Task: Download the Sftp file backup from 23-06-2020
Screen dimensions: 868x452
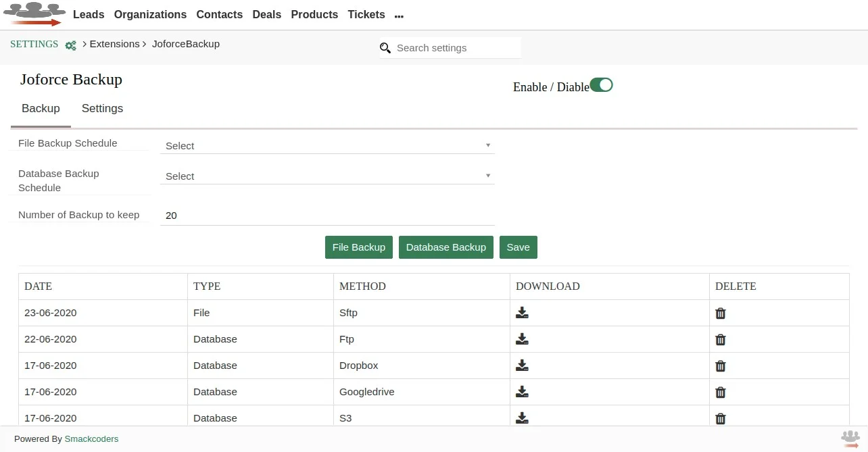Action: click(522, 312)
